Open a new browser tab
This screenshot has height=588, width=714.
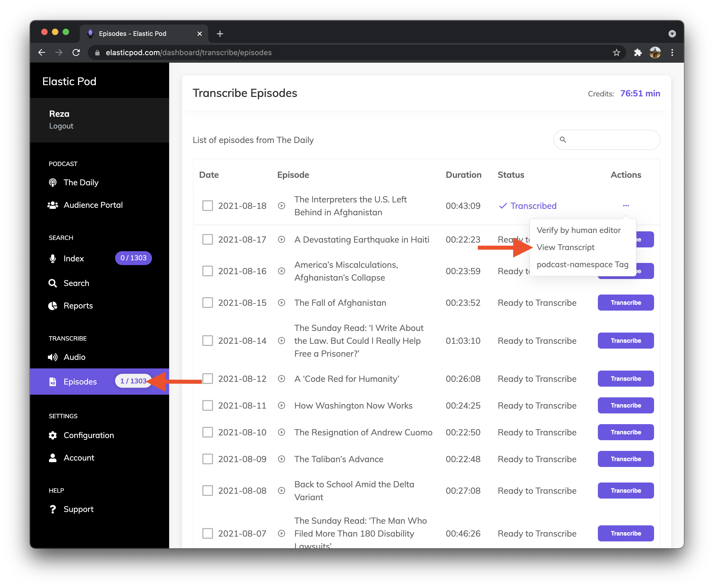220,33
